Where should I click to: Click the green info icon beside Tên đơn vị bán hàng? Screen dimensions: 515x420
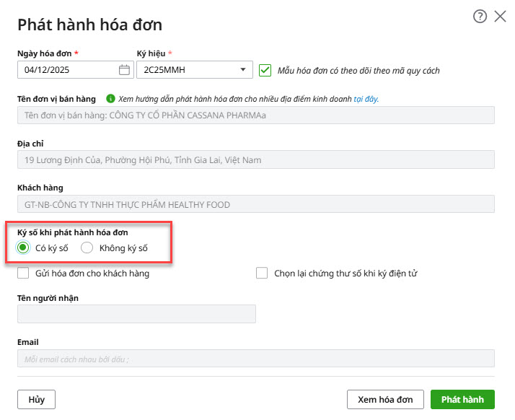[x=110, y=99]
